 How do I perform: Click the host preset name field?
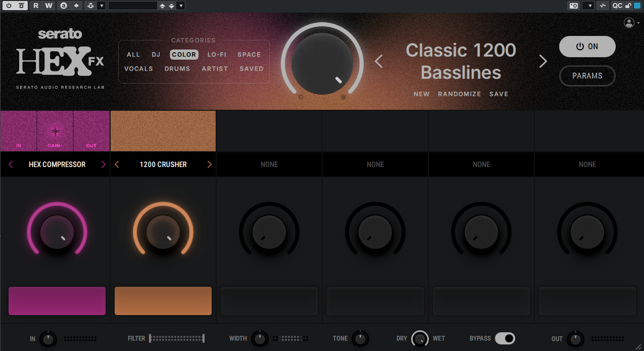tap(132, 6)
